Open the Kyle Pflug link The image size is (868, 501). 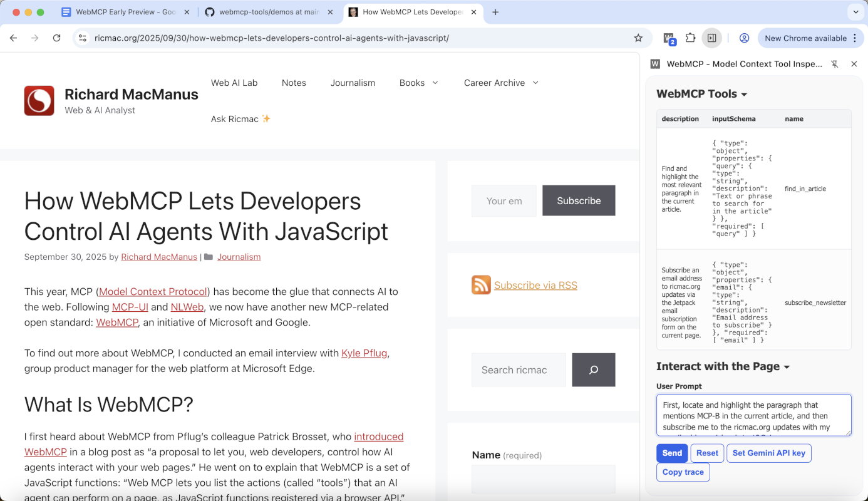tap(364, 353)
